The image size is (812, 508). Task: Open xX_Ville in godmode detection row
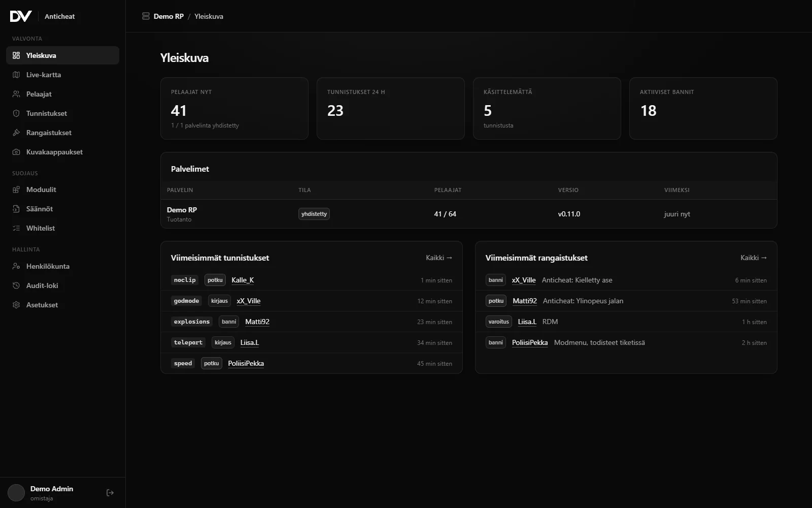coord(249,301)
